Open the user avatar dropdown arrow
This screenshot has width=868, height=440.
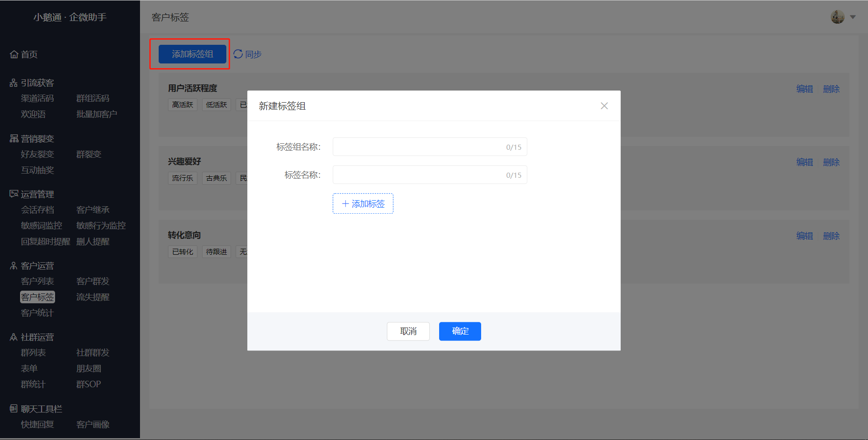(x=853, y=17)
